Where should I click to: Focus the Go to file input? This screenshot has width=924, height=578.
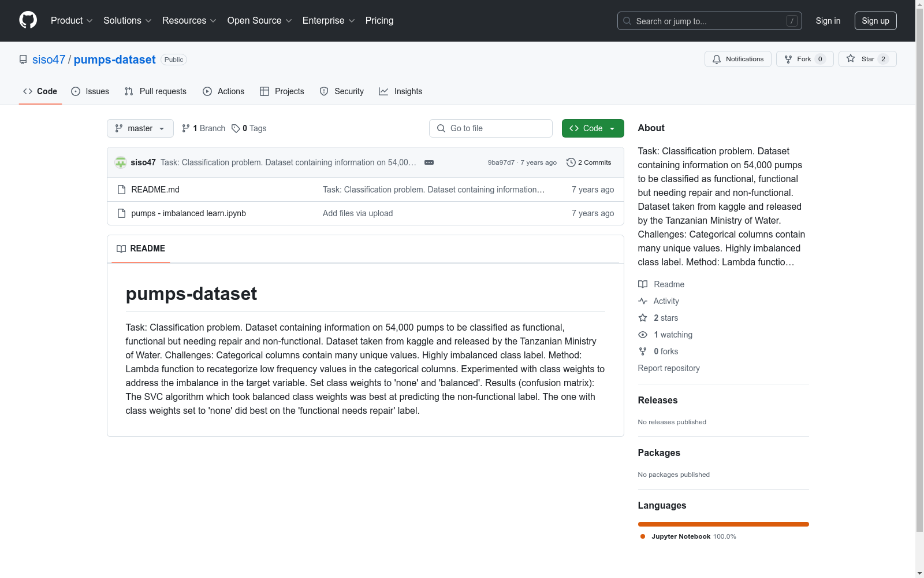pyautogui.click(x=491, y=128)
